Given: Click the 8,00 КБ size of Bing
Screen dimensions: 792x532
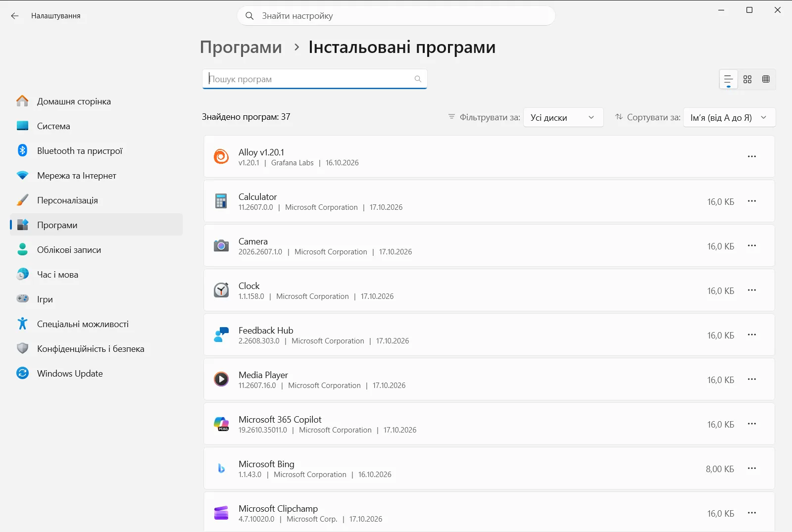Looking at the screenshot, I should (720, 469).
